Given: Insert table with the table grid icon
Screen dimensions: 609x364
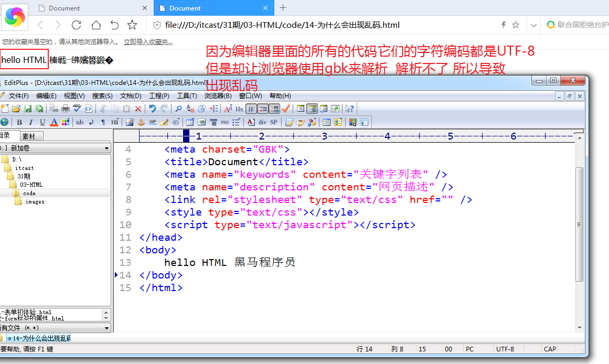Looking at the screenshot, I should point(190,122).
